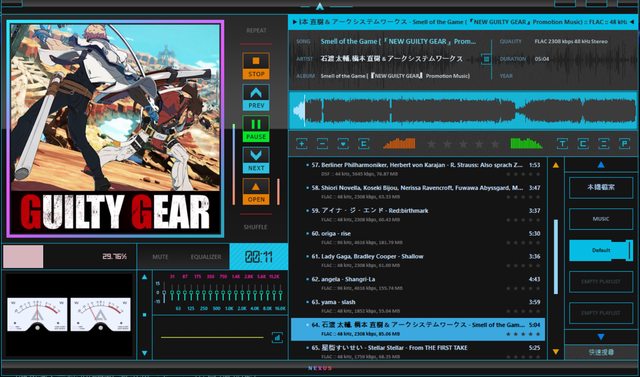Skip to the next track with NEXT
The width and height of the screenshot is (640, 377).
coord(256,160)
